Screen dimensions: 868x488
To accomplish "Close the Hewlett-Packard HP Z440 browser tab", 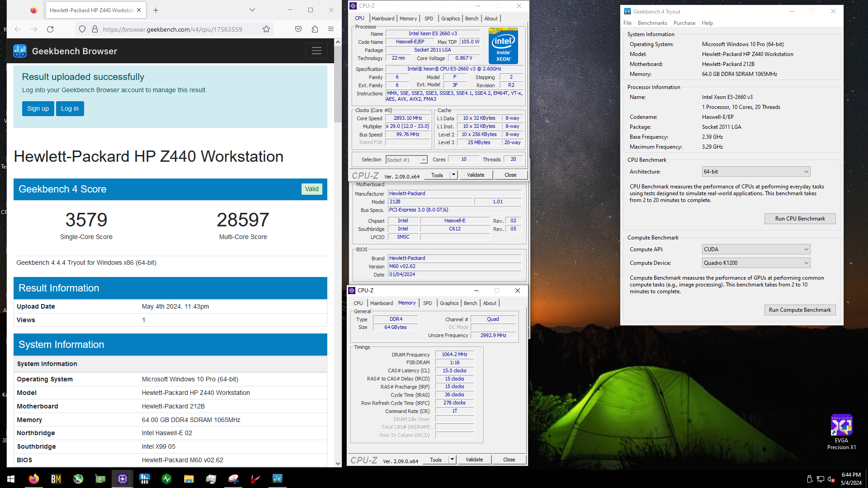I will click(139, 10).
